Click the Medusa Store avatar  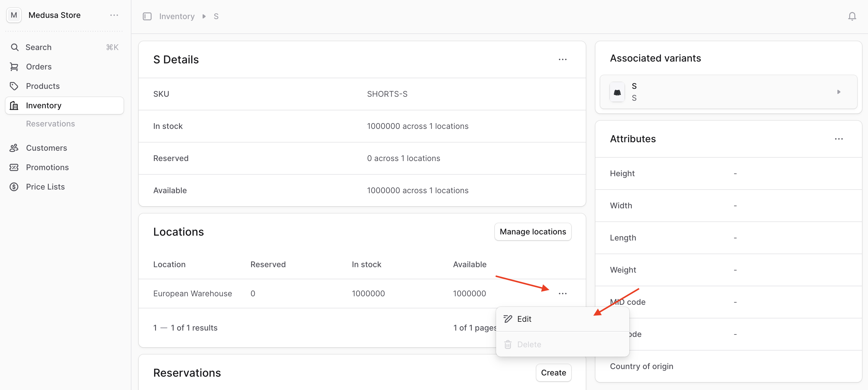[14, 15]
